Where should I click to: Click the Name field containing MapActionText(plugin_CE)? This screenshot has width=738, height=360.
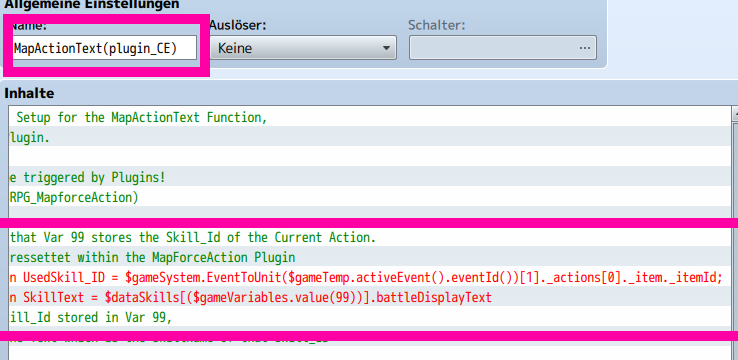(103, 48)
